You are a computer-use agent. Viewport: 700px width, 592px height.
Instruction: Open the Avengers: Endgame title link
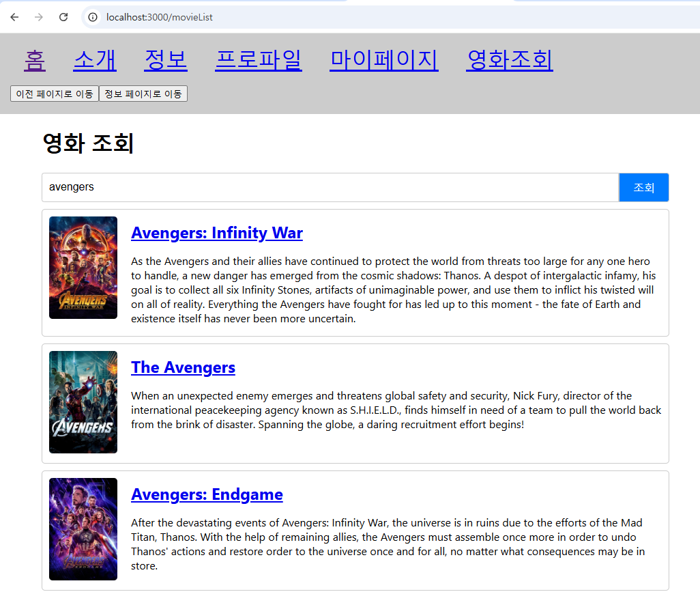[x=207, y=494]
